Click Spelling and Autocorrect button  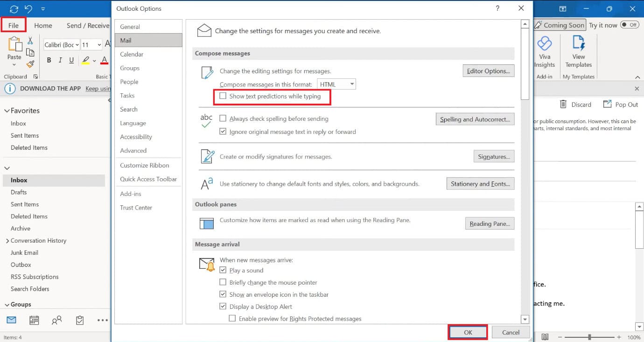pos(475,119)
